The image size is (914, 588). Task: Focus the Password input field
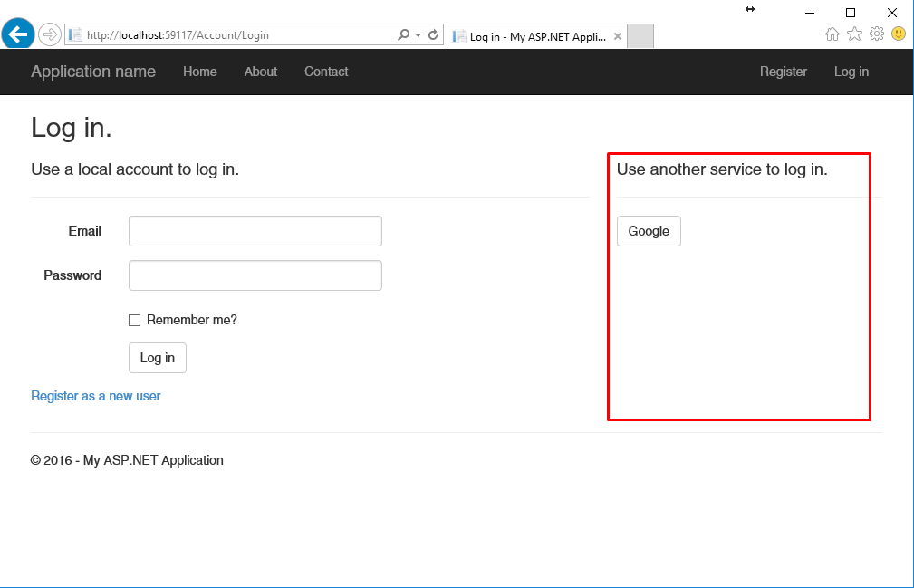(255, 275)
